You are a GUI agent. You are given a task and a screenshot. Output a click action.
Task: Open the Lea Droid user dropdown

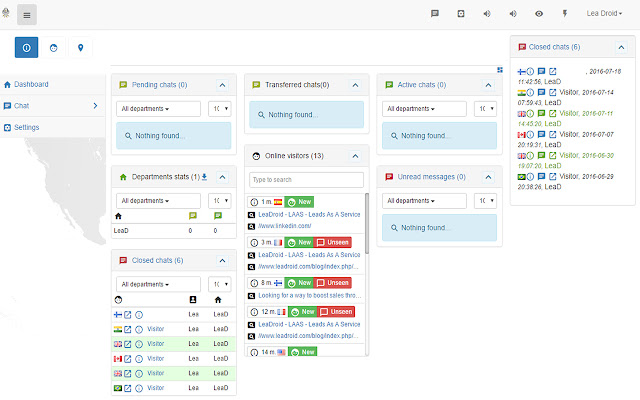coord(602,14)
